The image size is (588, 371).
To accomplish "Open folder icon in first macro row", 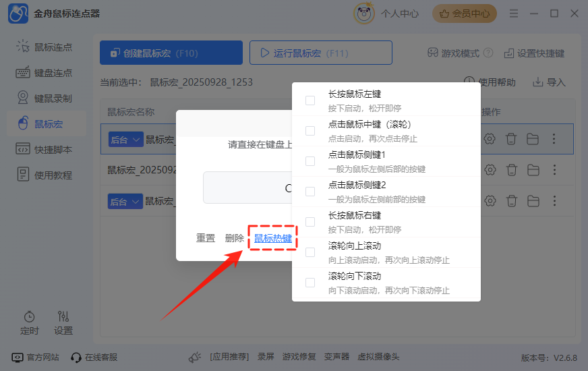I will (533, 139).
